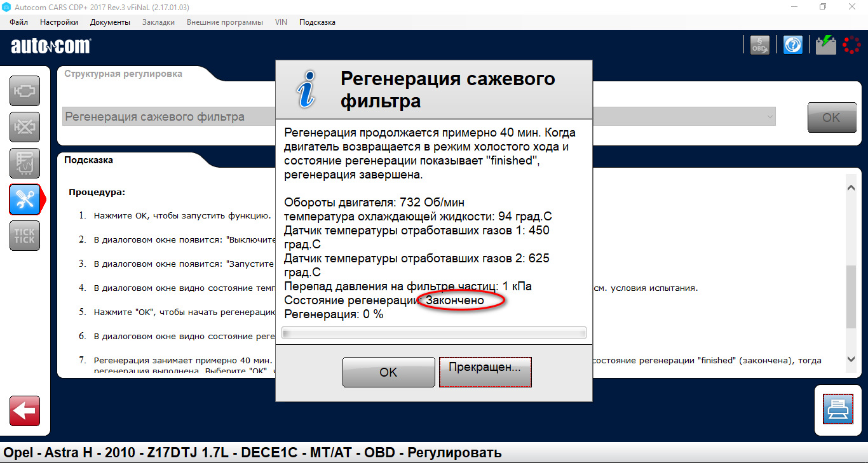Select the crossed-out engine fault codes icon
The width and height of the screenshot is (868, 463).
25,127
